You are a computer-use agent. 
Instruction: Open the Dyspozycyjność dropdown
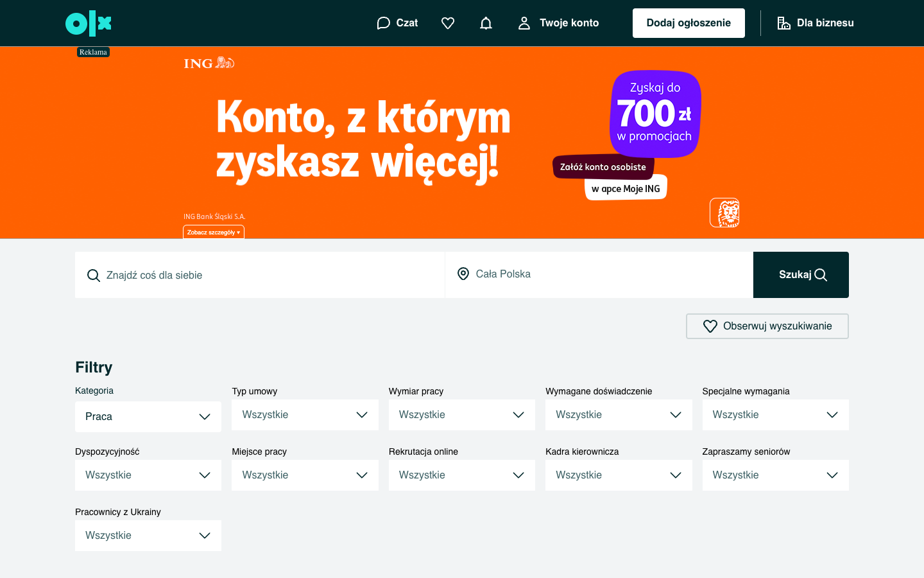tap(148, 475)
